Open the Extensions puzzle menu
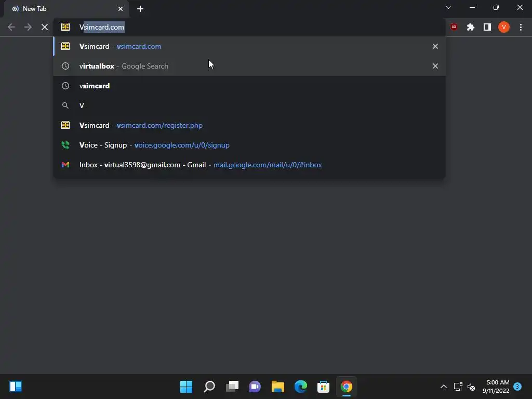This screenshot has height=399, width=532. pos(471,27)
